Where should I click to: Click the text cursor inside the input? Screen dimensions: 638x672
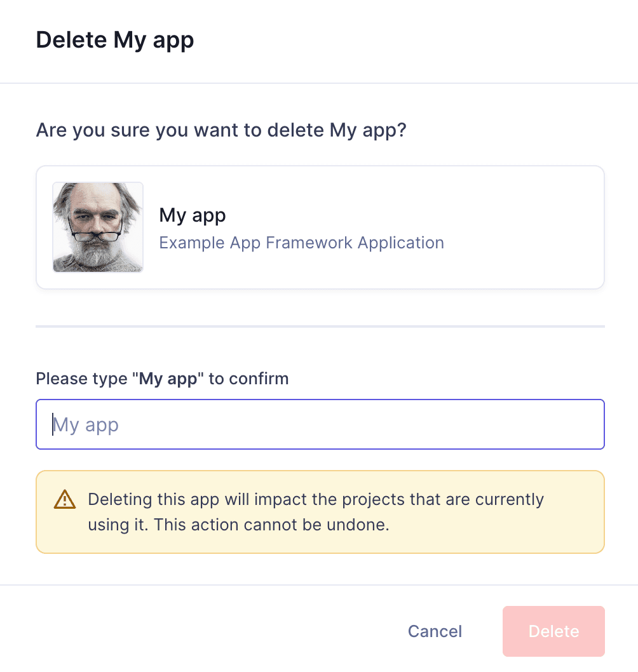[53, 424]
